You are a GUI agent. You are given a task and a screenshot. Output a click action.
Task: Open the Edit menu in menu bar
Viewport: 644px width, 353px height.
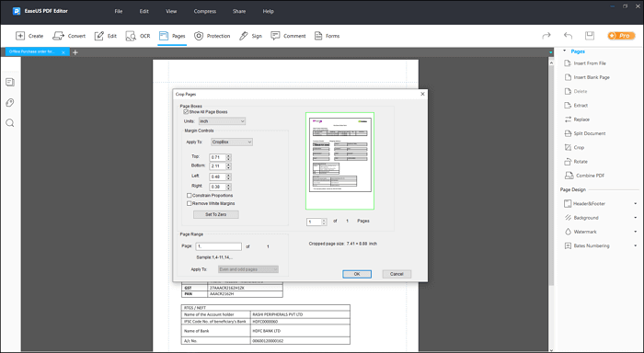144,12
